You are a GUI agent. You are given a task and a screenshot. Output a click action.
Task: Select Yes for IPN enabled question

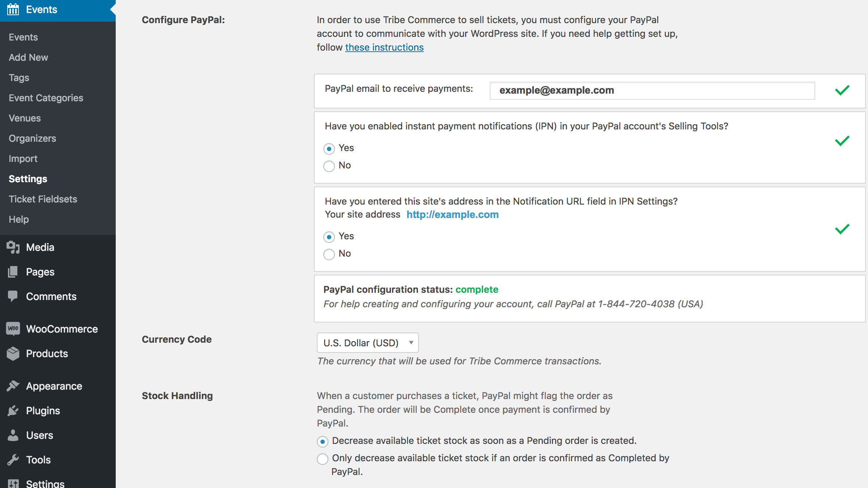[329, 149]
